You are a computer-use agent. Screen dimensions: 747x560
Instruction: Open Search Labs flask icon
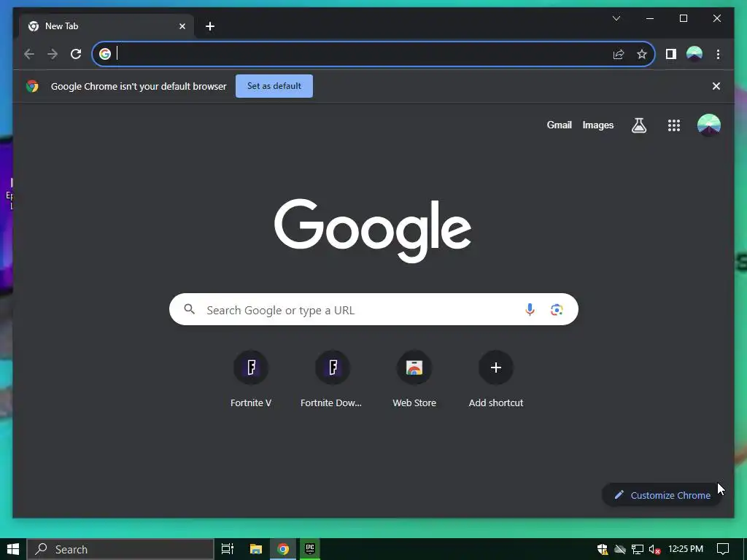639,125
